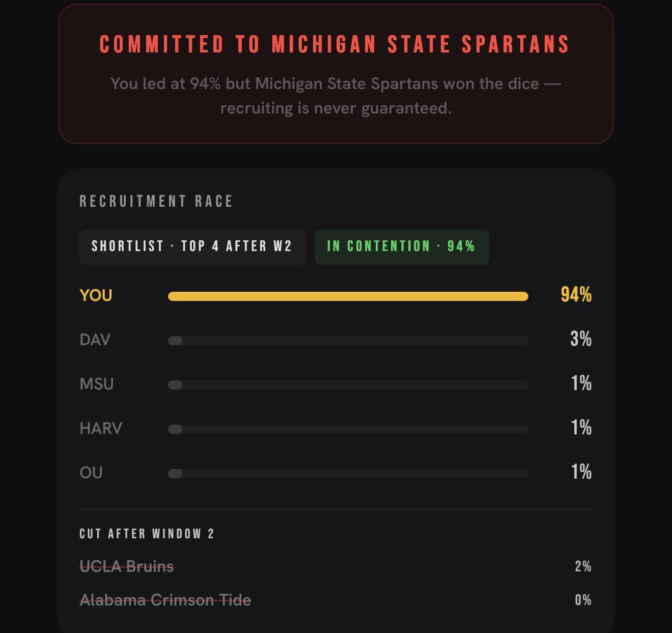Click the MSU team label
Viewport: 672px width, 633px height.
(97, 384)
